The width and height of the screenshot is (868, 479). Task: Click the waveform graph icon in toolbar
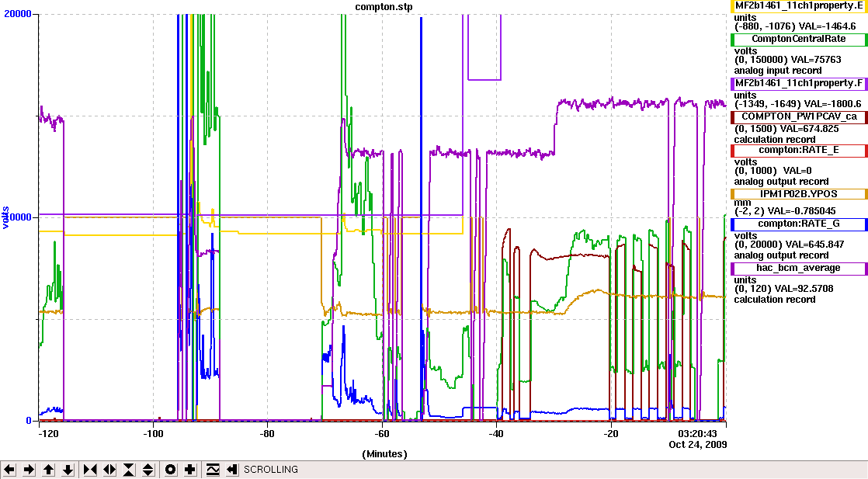[x=213, y=470]
